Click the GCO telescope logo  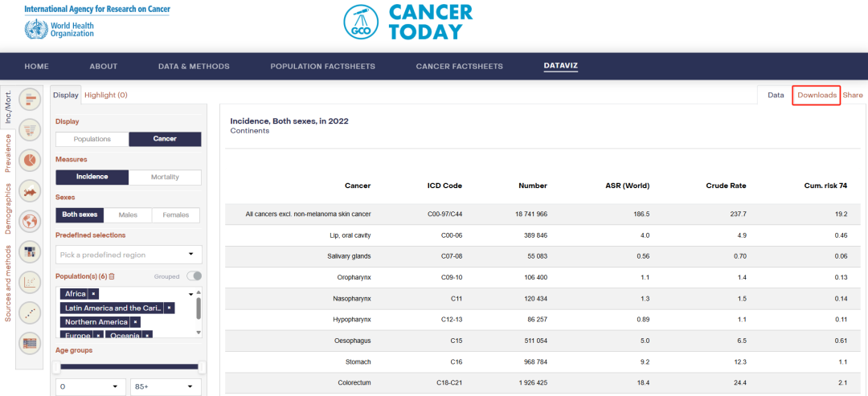tap(361, 22)
